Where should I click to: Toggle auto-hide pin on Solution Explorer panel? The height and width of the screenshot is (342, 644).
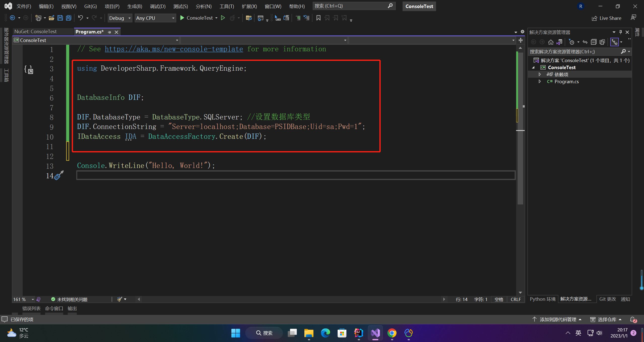[x=621, y=32]
